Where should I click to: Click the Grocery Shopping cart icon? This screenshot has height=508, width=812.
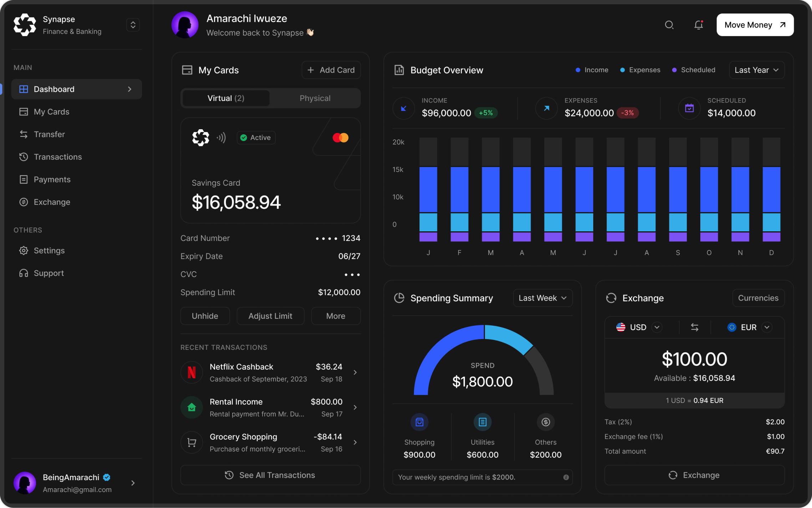(192, 442)
